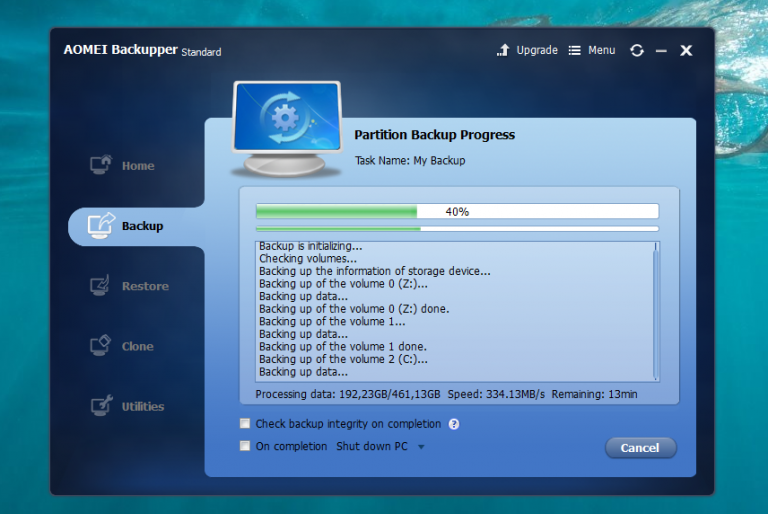
Task: Click the Home sidebar icon
Action: coord(100,165)
